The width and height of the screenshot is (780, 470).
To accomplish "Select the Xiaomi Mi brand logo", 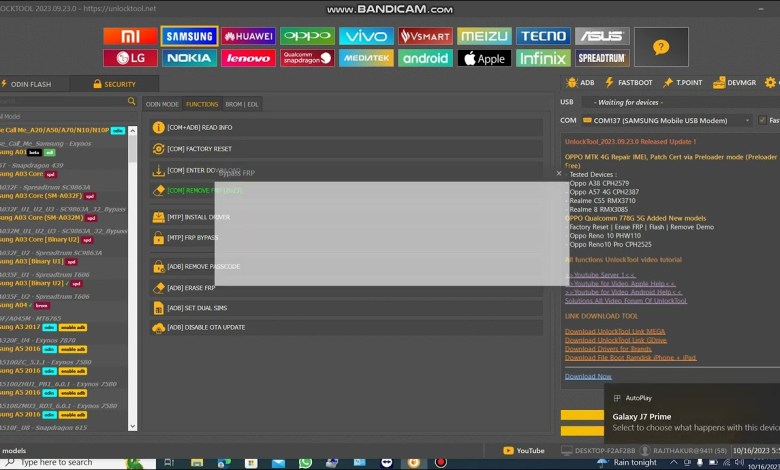I will (x=130, y=36).
